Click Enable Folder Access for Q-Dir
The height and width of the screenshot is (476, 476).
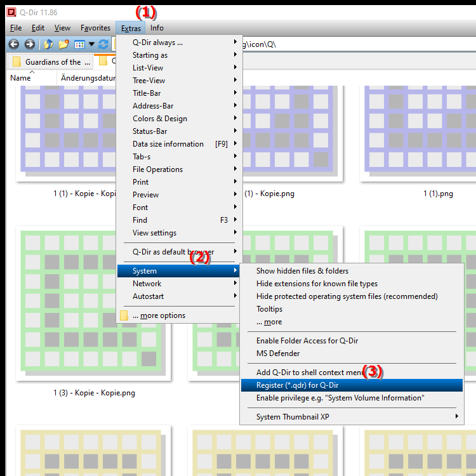coord(352,341)
